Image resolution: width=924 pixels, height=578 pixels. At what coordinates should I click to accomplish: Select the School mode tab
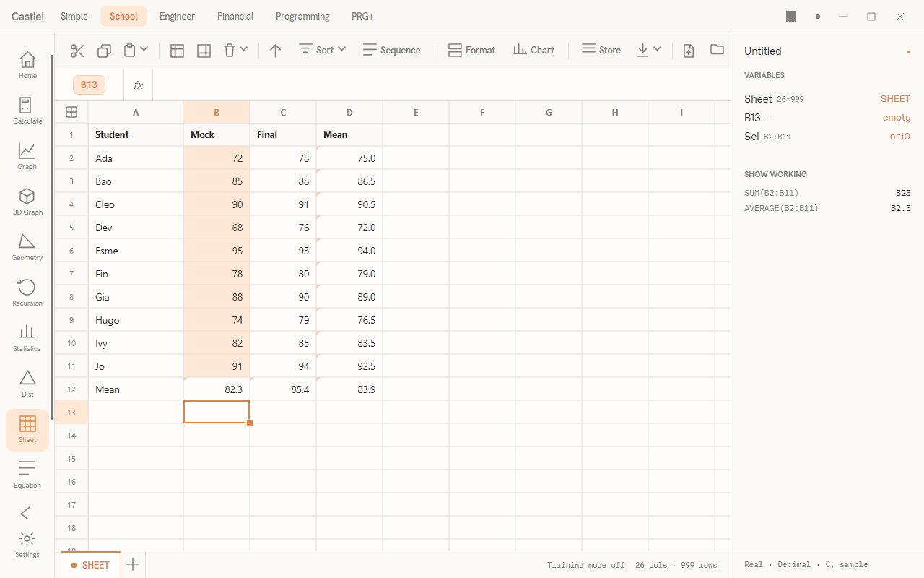tap(123, 16)
